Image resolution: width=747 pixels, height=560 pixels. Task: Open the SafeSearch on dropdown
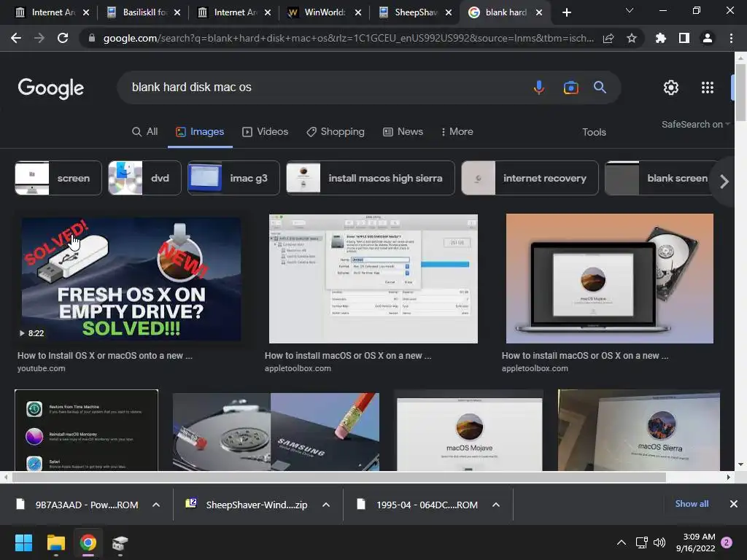click(x=695, y=124)
